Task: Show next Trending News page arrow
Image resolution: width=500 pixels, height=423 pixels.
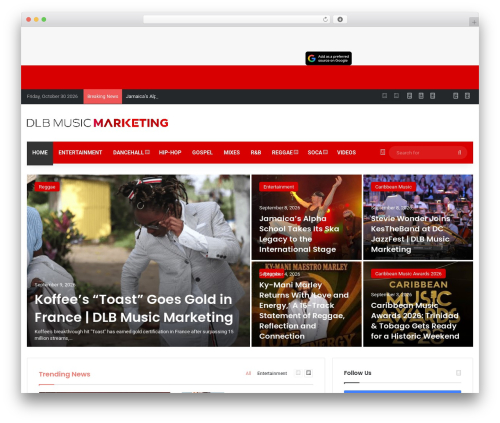Action: coord(309,373)
